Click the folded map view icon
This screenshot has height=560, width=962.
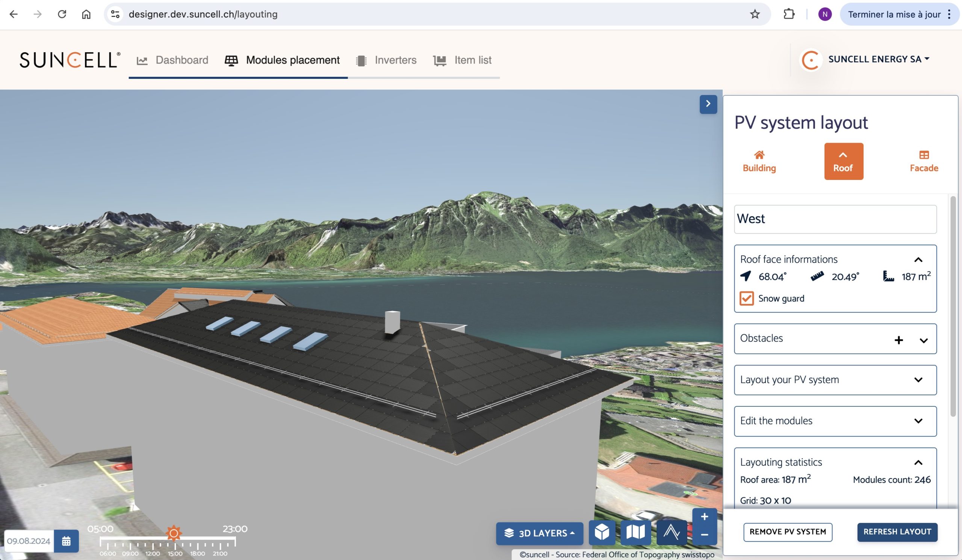click(635, 532)
